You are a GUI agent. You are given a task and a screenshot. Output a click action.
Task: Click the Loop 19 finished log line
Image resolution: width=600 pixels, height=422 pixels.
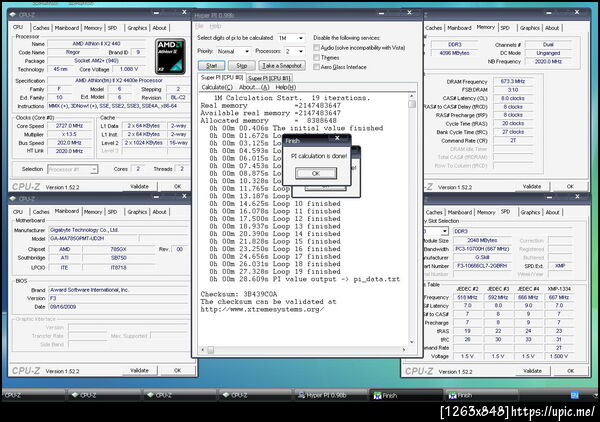(275, 272)
